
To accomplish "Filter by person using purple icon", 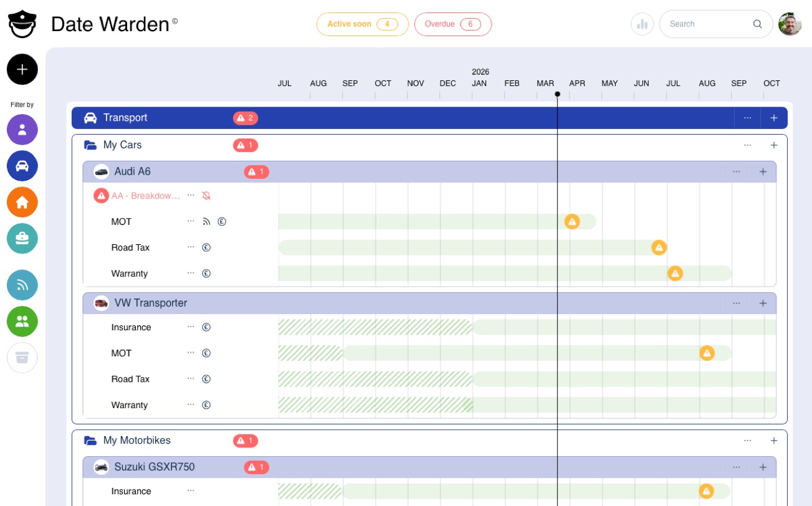I will (22, 130).
